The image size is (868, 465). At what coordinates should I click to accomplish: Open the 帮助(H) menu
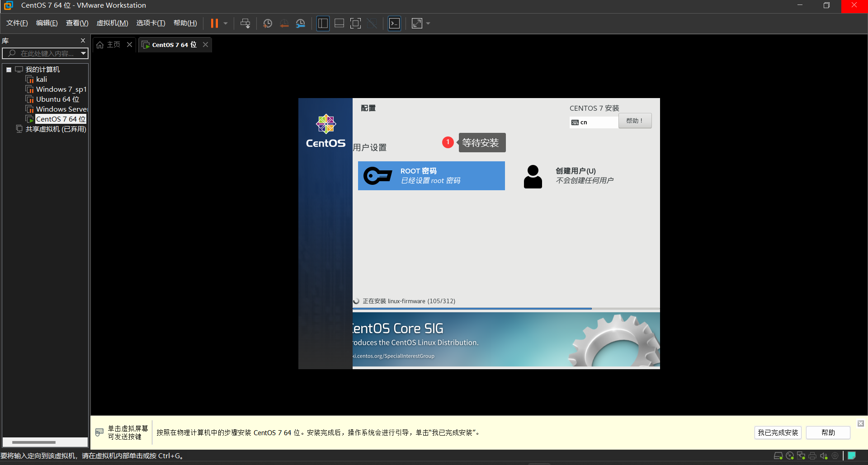pos(185,23)
